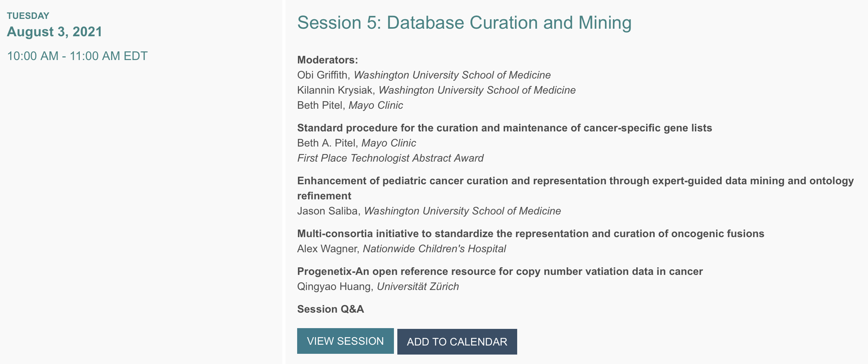Click speaker Beth A. Pitel's name

[x=326, y=143]
